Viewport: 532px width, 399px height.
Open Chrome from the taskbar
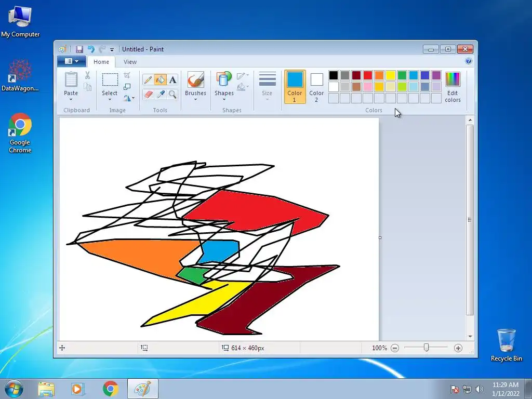click(x=111, y=389)
